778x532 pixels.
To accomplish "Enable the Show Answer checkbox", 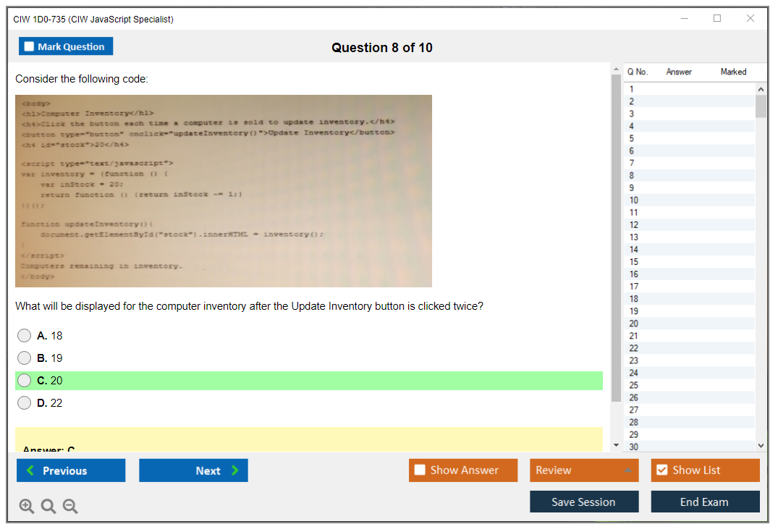I will click(420, 470).
